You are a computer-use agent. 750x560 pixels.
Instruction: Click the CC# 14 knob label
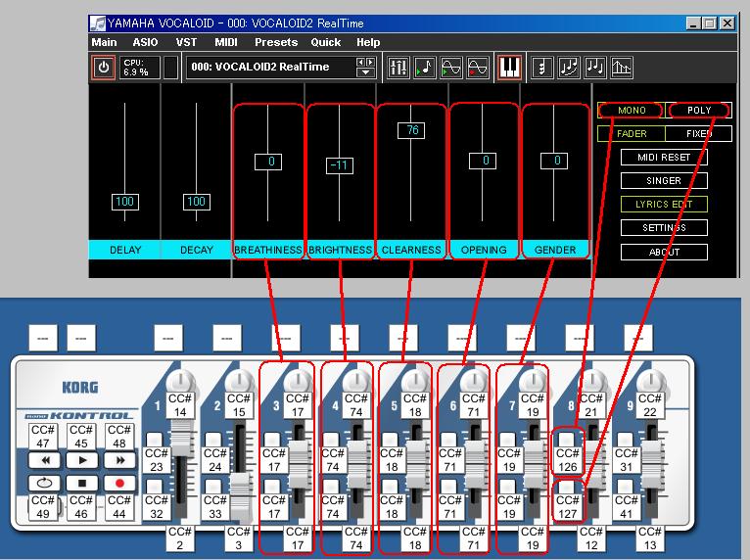point(180,405)
